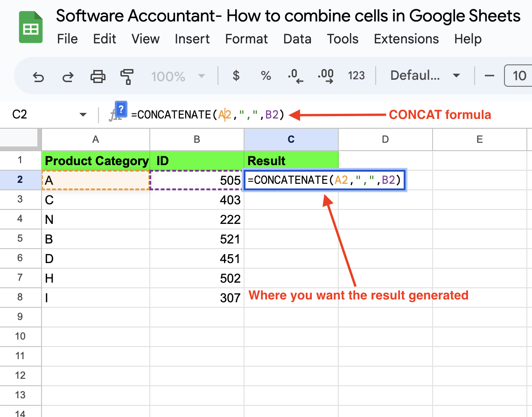This screenshot has width=532, height=417.
Task: Format as currency with dollar icon
Action: pyautogui.click(x=236, y=75)
